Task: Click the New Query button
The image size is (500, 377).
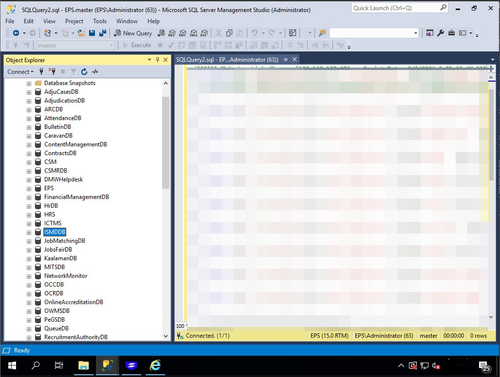Action: [133, 33]
